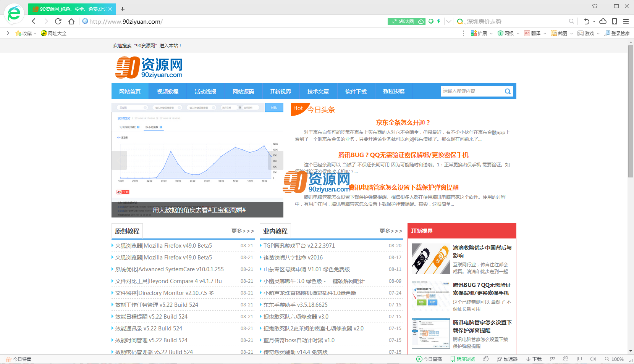Open a new browser tab

coord(123,9)
